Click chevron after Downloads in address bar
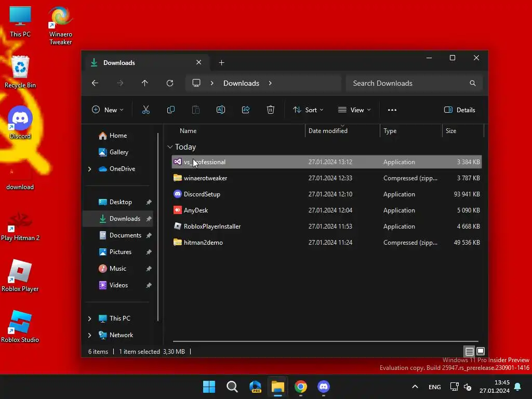This screenshot has width=532, height=399. click(270, 83)
